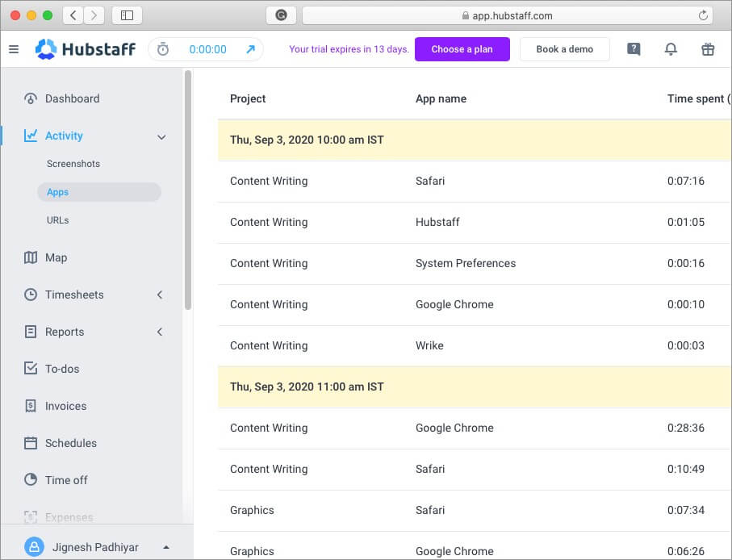
Task: Click Google Chrome in 0:00:10 row
Action: pos(454,304)
